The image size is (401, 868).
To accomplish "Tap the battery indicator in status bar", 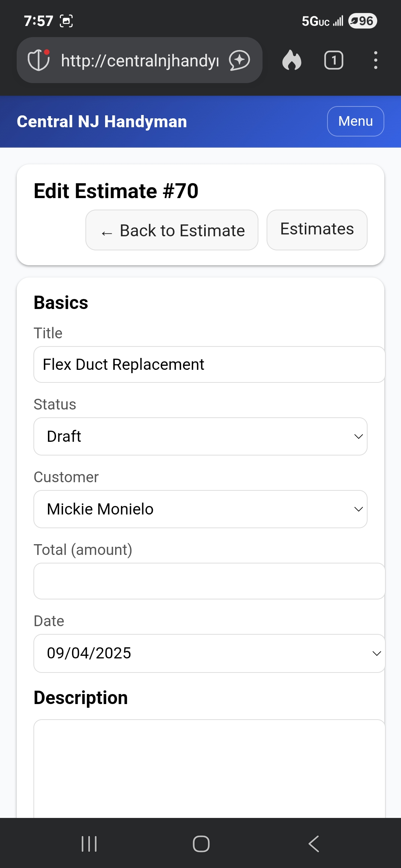I will click(x=362, y=21).
